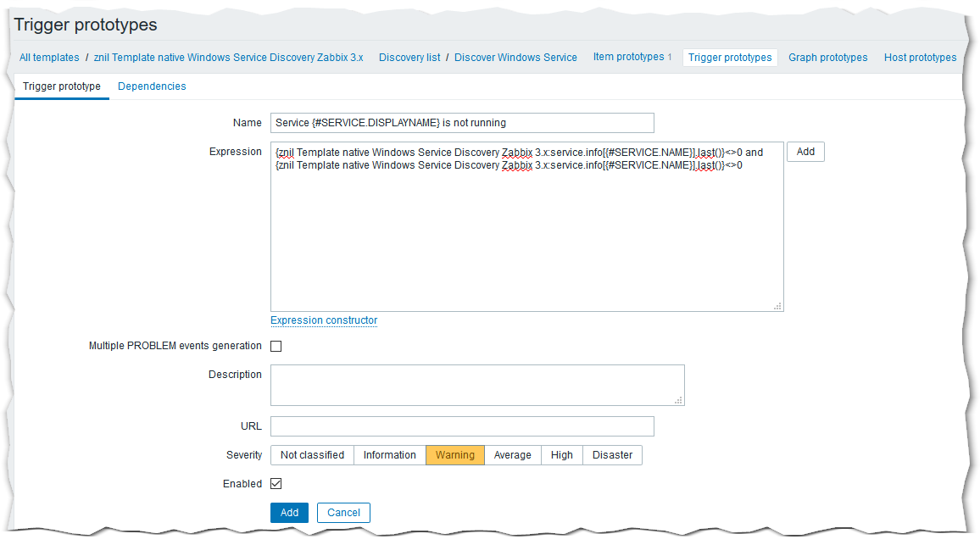Enable Multiple PROBLEM events generation checkbox
Image resolution: width=980 pixels, height=545 pixels.
[x=276, y=346]
